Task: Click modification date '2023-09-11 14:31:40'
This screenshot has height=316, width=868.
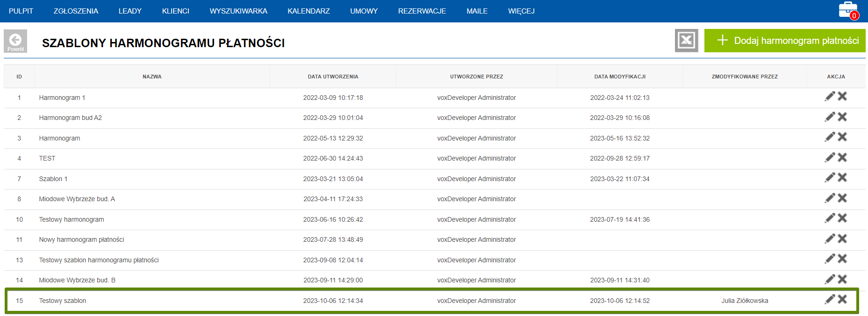Action: coord(620,280)
